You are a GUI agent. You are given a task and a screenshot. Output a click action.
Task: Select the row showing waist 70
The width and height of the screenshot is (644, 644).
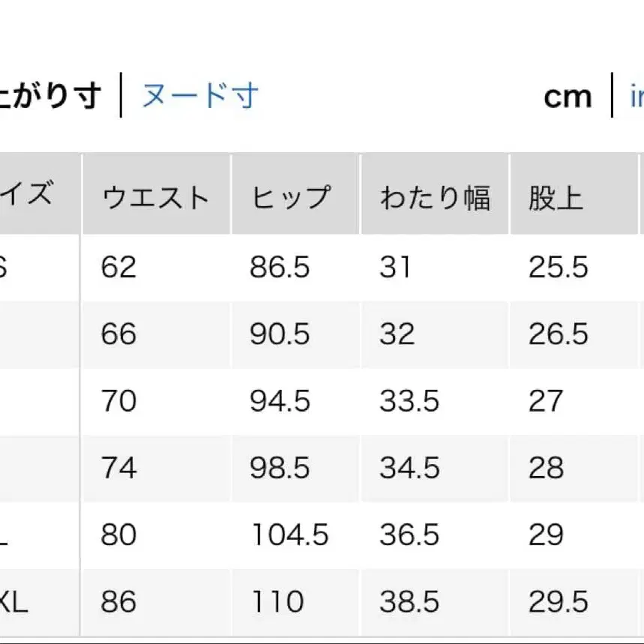[116, 402]
